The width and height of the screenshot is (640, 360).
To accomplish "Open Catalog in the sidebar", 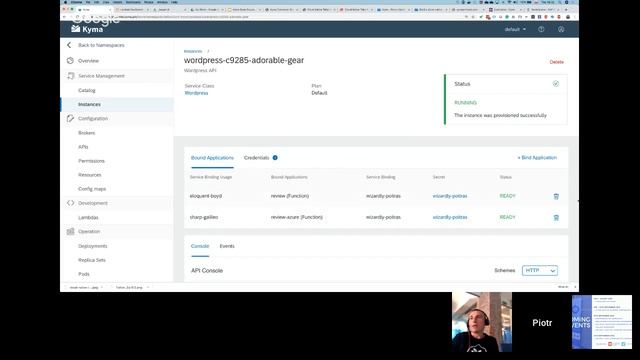I will pos(87,90).
